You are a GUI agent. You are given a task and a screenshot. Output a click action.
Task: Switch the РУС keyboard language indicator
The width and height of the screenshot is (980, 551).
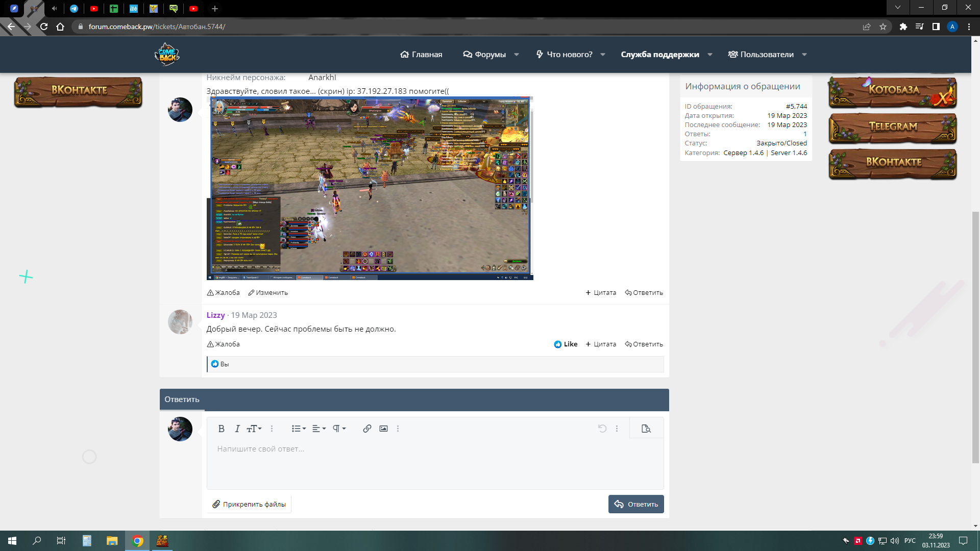pyautogui.click(x=910, y=541)
